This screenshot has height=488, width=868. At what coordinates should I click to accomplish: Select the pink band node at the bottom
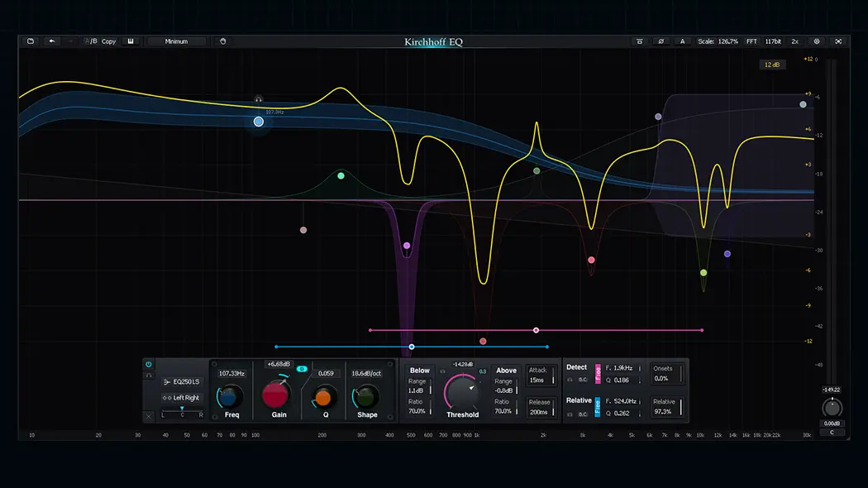point(483,342)
